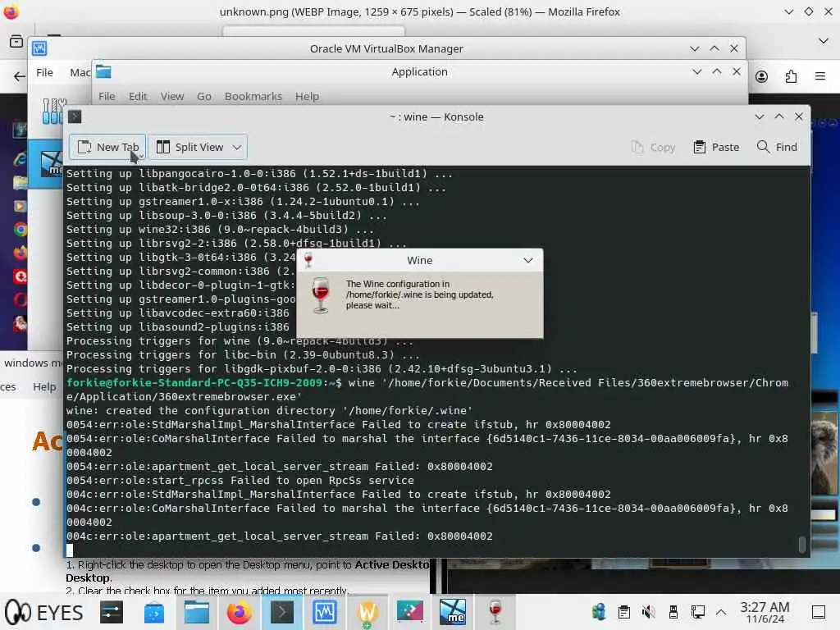Click the folder icon in Application window title bar
This screenshot has height=630, width=840.
[x=104, y=71]
